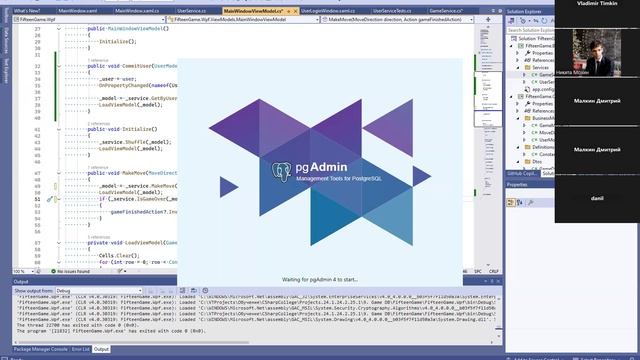Switch to the Error List tab

click(80, 349)
